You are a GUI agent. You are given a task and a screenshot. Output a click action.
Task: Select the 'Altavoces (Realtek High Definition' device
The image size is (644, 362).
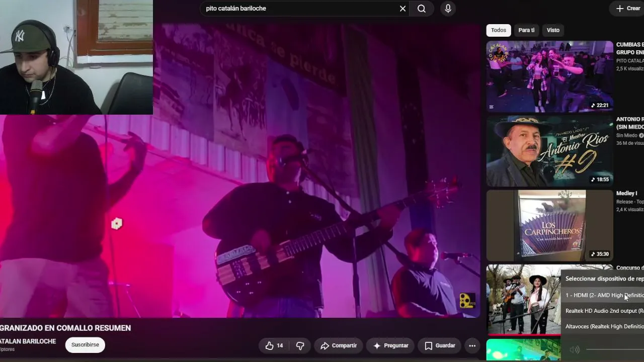[603, 326]
